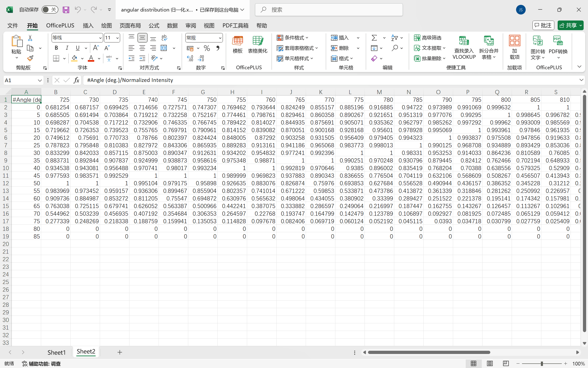Screen dimensions: 588x368
Task: Toggle the 自动保存 AutoSave switch
Action: tap(50, 10)
